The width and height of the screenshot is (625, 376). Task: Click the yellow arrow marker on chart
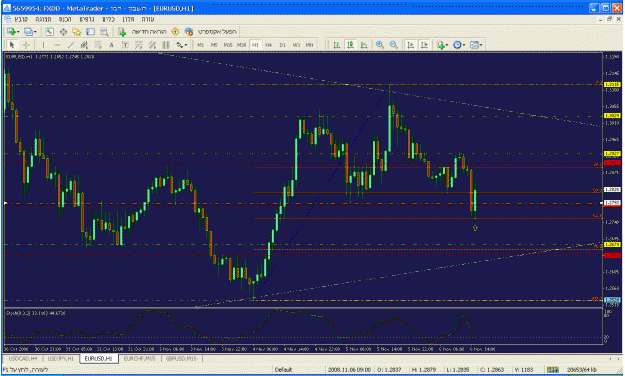(475, 228)
